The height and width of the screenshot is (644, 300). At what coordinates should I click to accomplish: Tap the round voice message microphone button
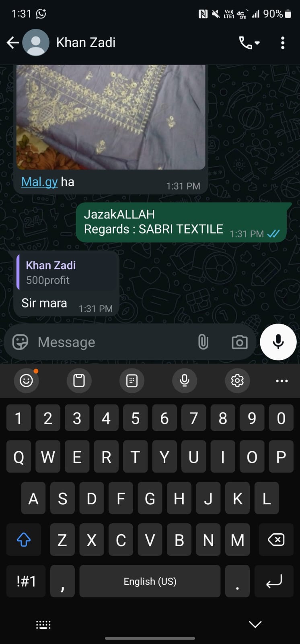278,342
